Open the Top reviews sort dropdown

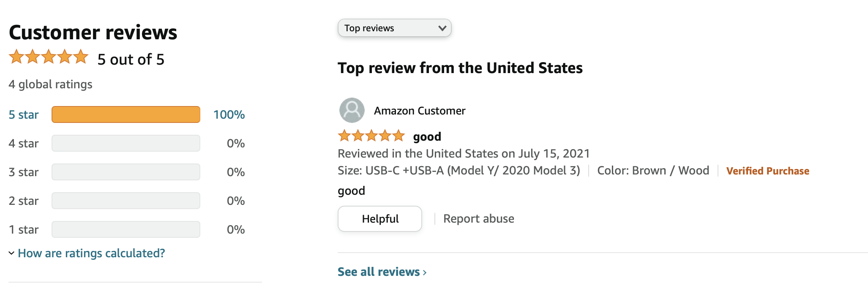point(394,28)
